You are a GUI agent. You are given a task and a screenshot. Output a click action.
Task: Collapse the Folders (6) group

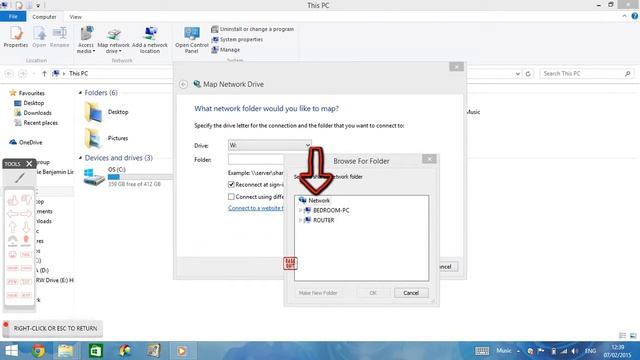pyautogui.click(x=80, y=93)
